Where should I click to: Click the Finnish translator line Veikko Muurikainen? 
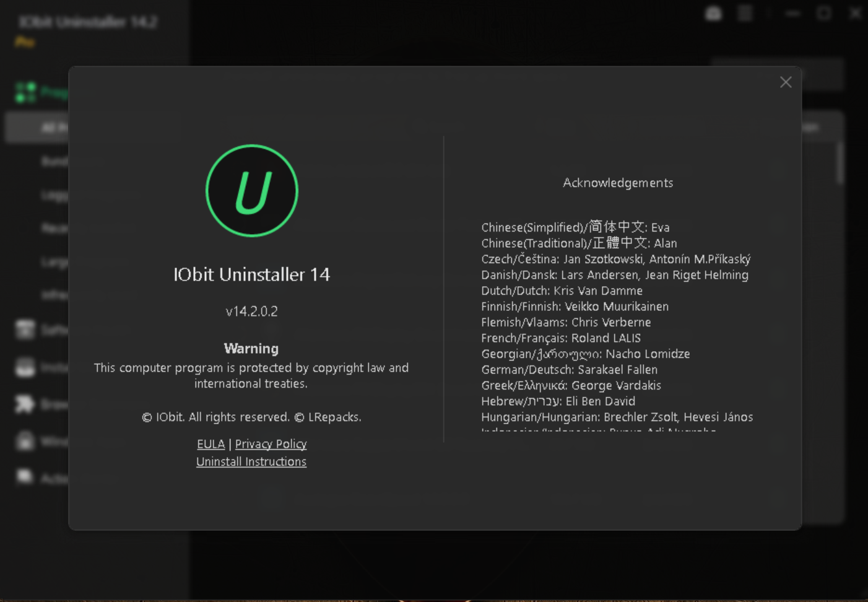pyautogui.click(x=575, y=306)
